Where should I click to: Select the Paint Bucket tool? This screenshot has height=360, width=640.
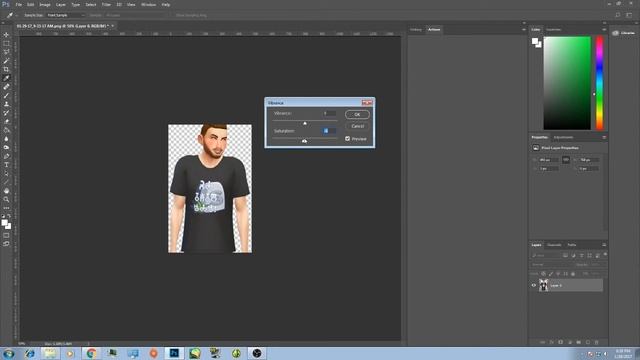[6, 130]
